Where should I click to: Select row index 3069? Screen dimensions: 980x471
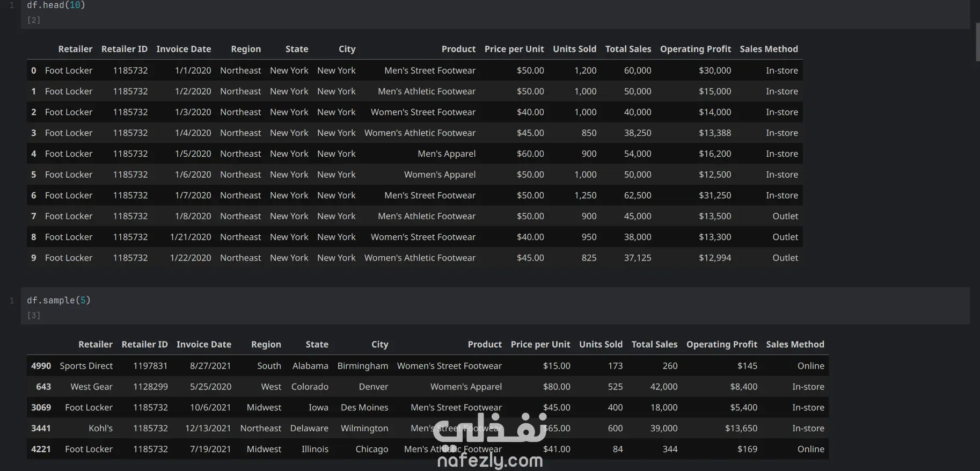41,408
